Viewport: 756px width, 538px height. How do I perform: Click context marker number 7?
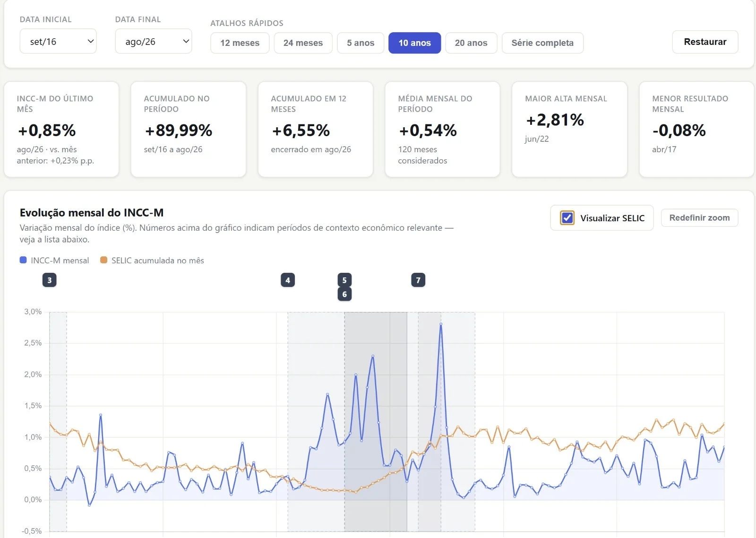pos(418,280)
